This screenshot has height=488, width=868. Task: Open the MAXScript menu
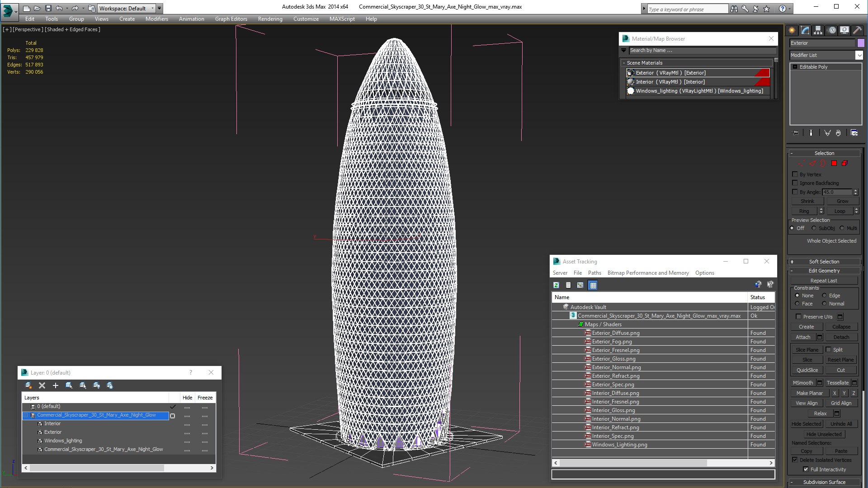pyautogui.click(x=342, y=19)
